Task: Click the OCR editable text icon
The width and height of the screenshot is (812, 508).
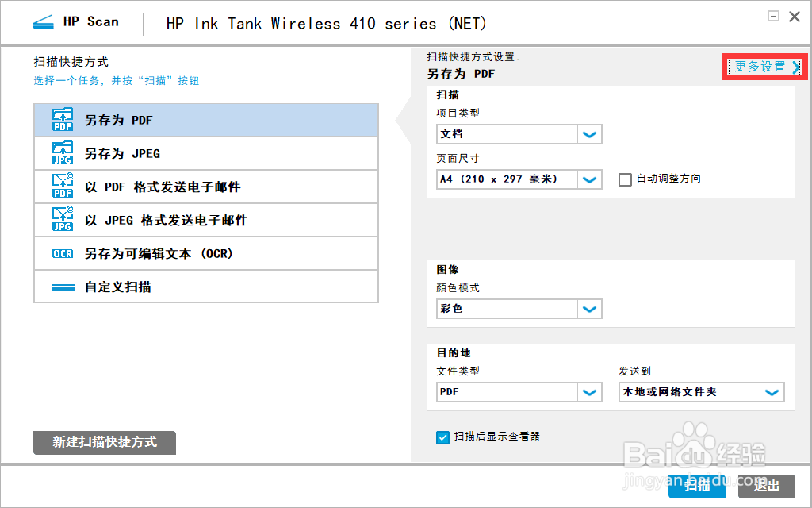Action: tap(62, 254)
